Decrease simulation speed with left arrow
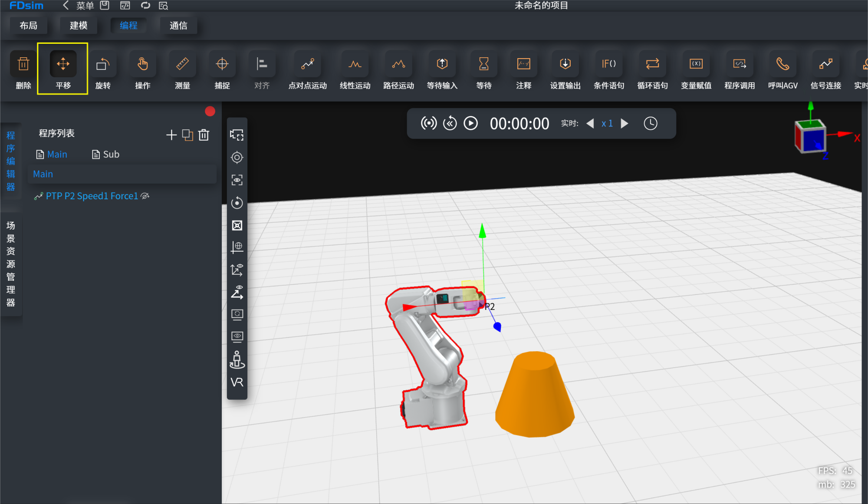The height and width of the screenshot is (504, 868). click(x=590, y=123)
